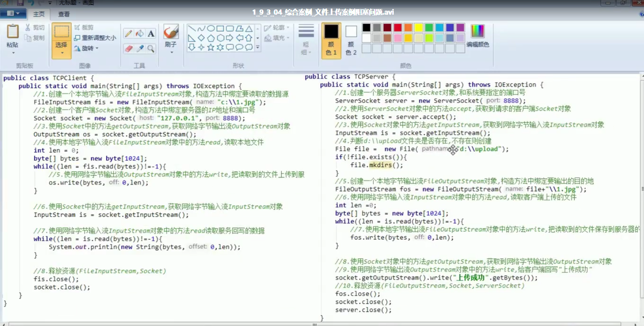The image size is (644, 326).
Task: Pick the rectangle shape
Action: click(x=220, y=28)
